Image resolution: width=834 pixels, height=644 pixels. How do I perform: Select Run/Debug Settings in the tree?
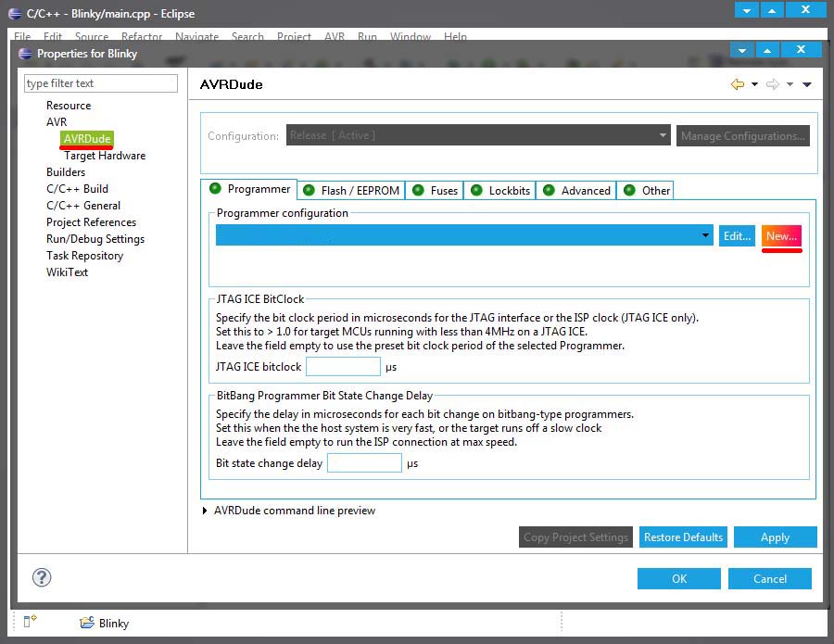pyautogui.click(x=95, y=239)
